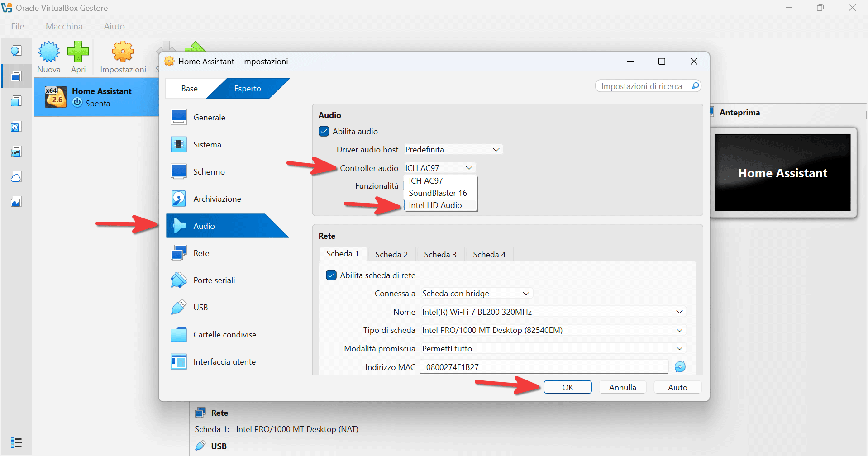Open the Nome network adapter dropdown

553,312
